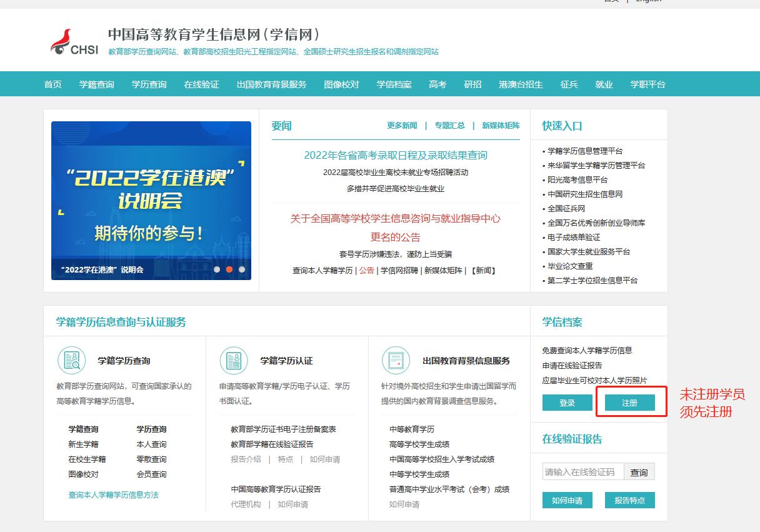
Task: Open 套号学历涉嫌违法，谨防上当受骗 link
Action: tap(396, 254)
